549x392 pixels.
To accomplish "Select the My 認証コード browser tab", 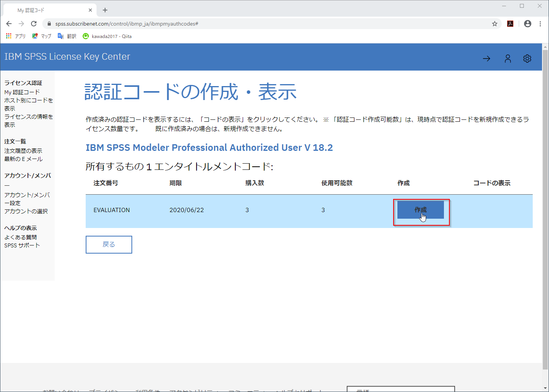I will [50, 10].
